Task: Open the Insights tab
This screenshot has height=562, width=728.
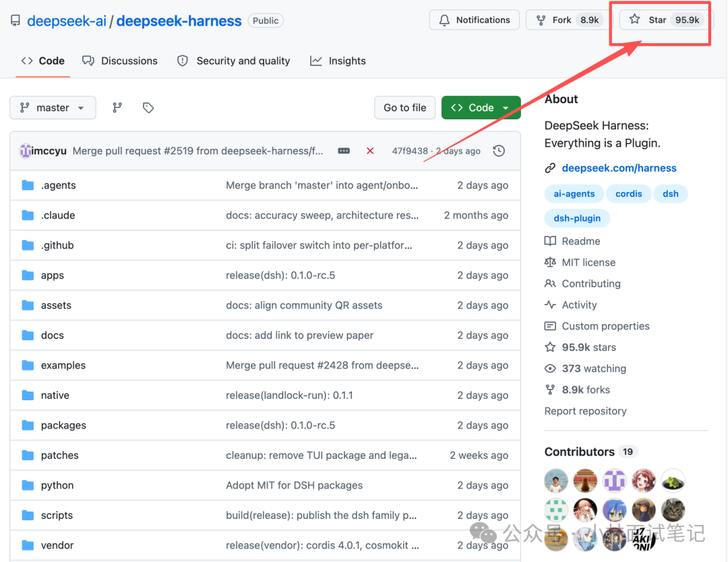Action: [338, 61]
